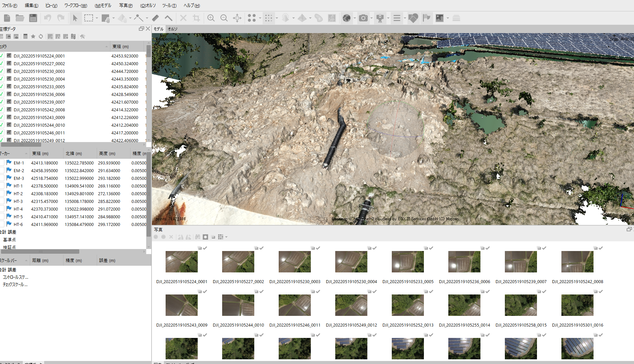Create a new project document

click(7, 18)
